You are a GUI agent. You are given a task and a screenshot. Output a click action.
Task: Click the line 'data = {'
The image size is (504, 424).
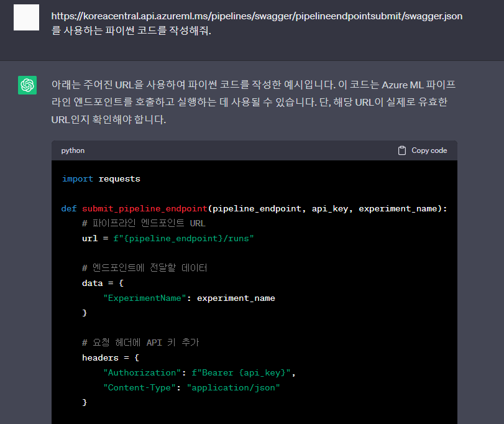tap(103, 283)
